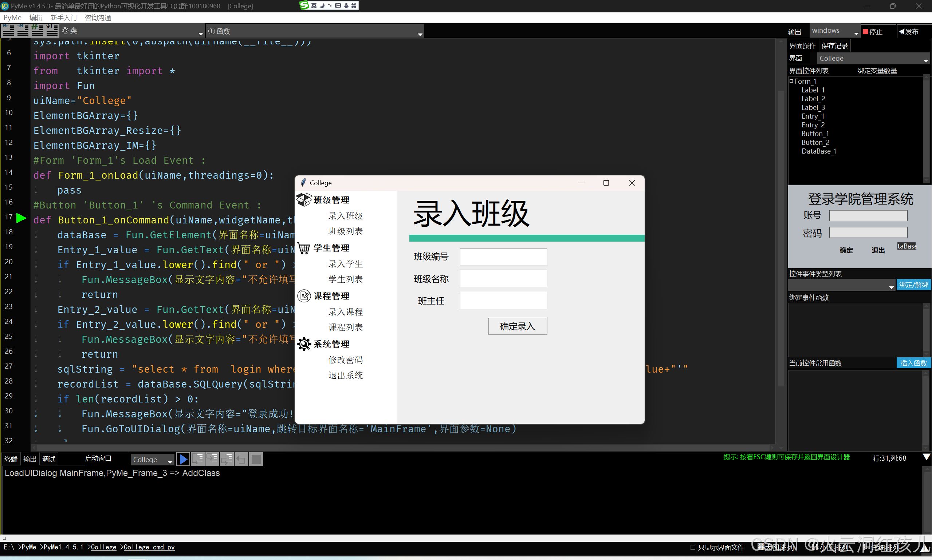This screenshot has width=932, height=560.
Task: Click the blue Run play button
Action: click(183, 459)
